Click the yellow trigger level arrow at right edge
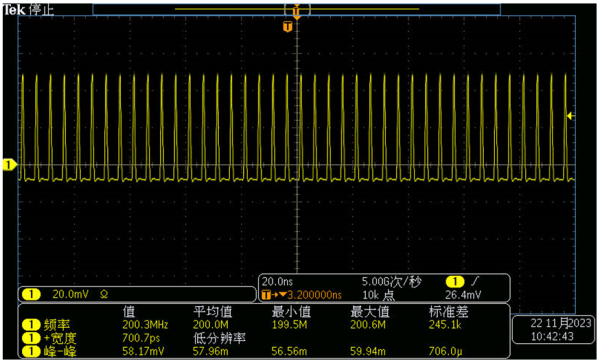The image size is (600, 363). tap(571, 116)
